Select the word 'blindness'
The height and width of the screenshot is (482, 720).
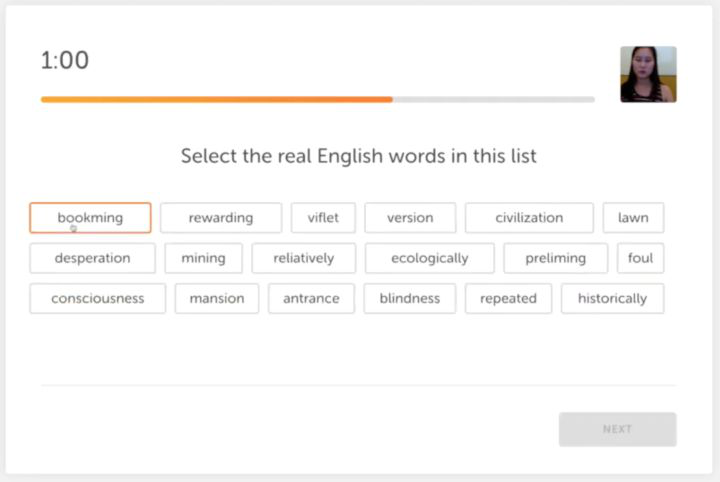tap(410, 298)
